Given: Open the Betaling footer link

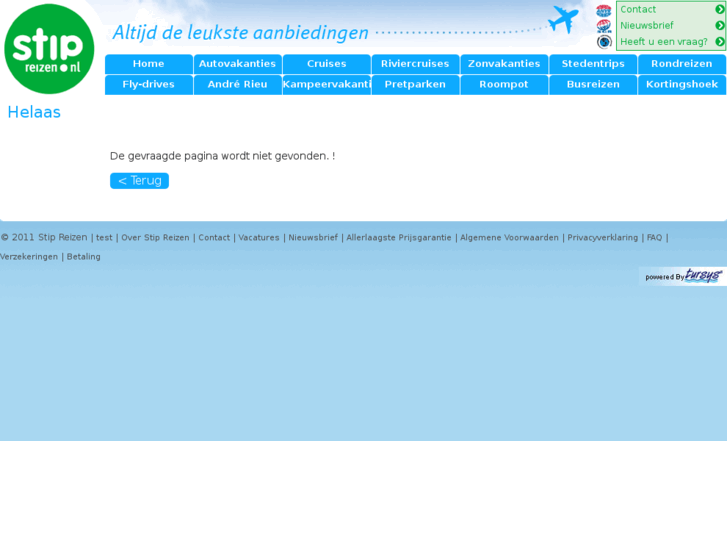Looking at the screenshot, I should (x=83, y=257).
